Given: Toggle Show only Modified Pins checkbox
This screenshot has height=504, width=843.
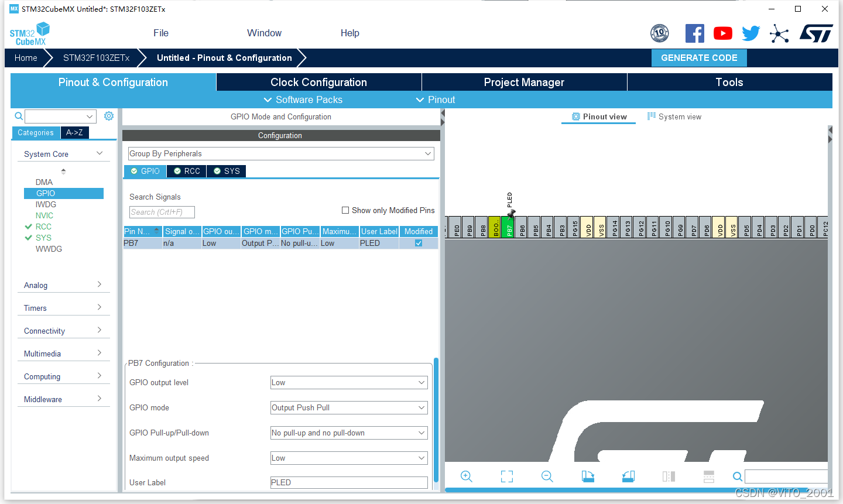Looking at the screenshot, I should point(345,210).
